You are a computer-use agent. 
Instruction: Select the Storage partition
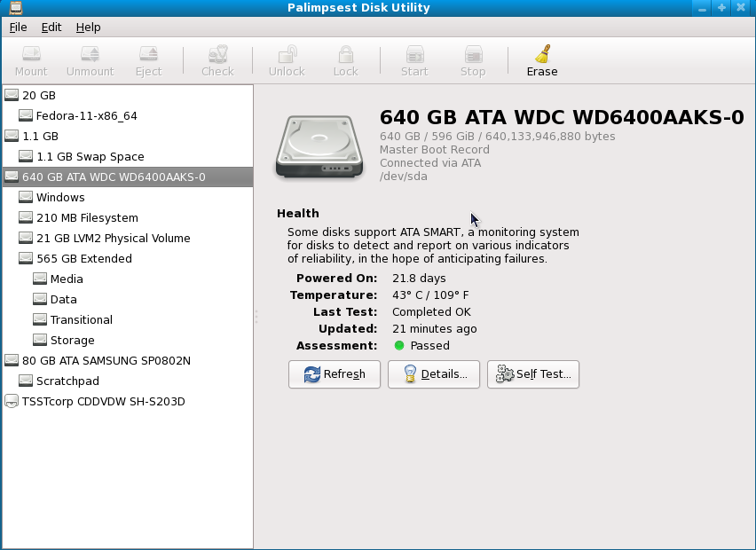[128, 341]
